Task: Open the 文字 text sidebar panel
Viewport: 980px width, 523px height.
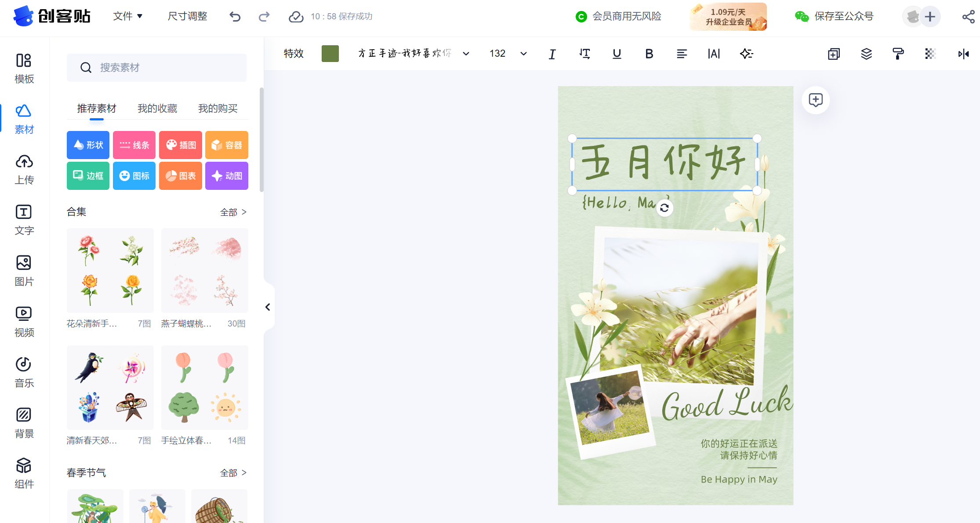Action: click(24, 220)
